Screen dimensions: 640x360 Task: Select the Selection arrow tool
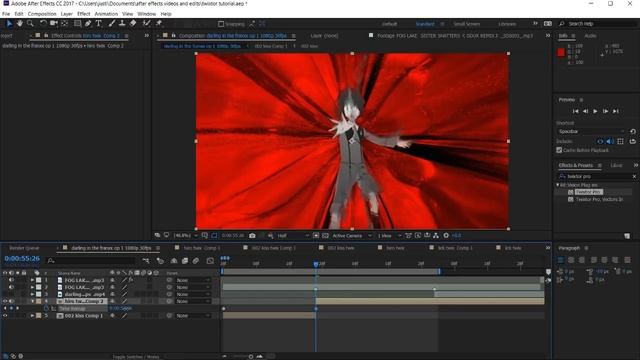click(x=9, y=24)
